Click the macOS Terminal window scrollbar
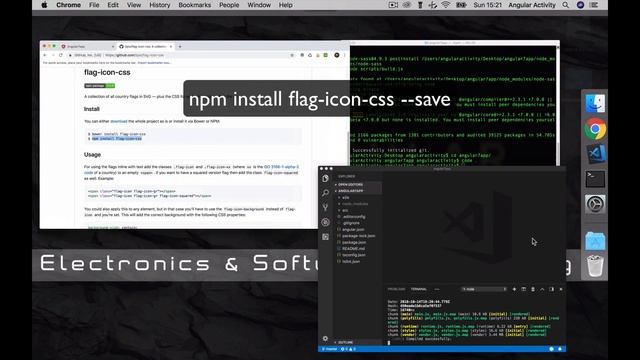 point(558,105)
